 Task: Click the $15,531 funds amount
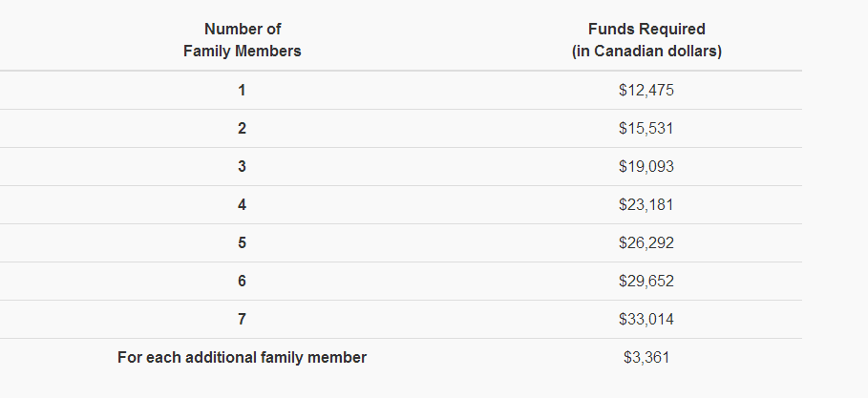pos(646,129)
